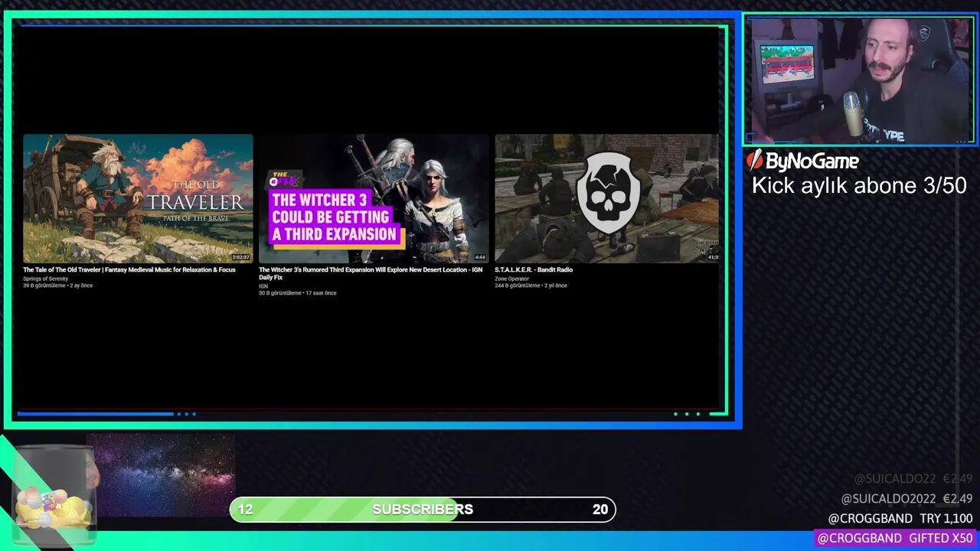Open The Witcher 3 third expansion thumbnail
Viewport: 980px width, 551px height.
pos(374,199)
